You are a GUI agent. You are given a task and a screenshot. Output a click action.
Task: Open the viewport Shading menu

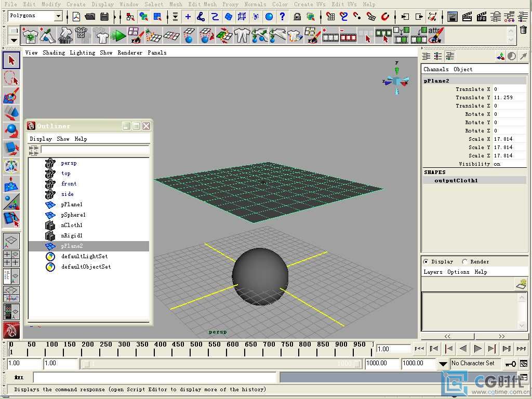(54, 52)
